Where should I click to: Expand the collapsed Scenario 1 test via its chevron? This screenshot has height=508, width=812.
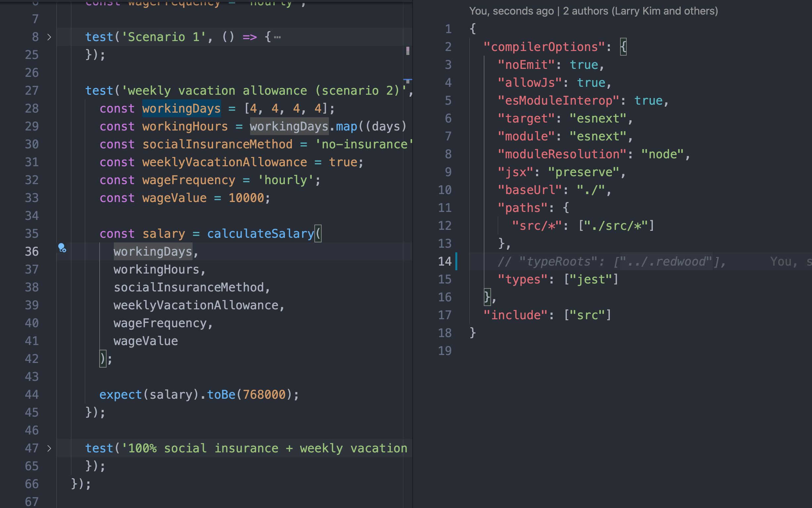click(50, 37)
